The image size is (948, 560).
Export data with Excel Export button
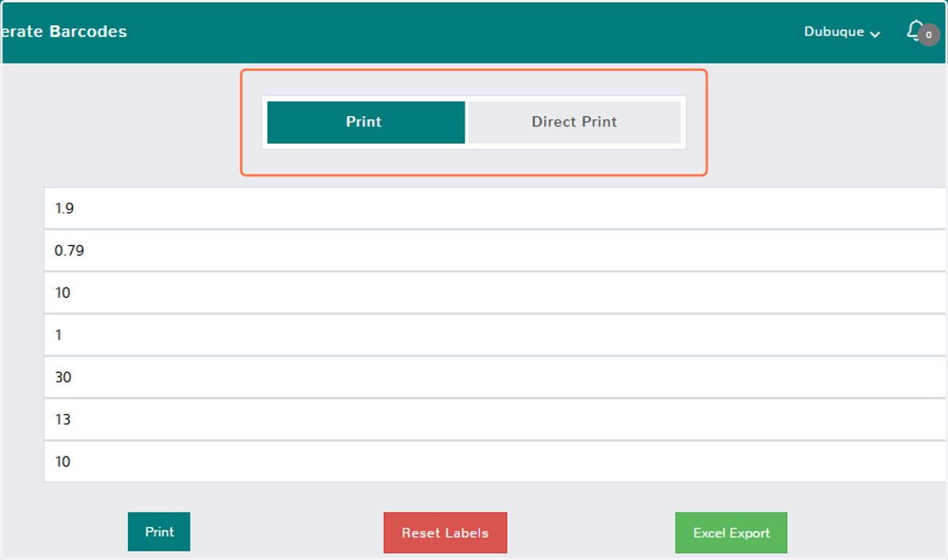pos(732,533)
